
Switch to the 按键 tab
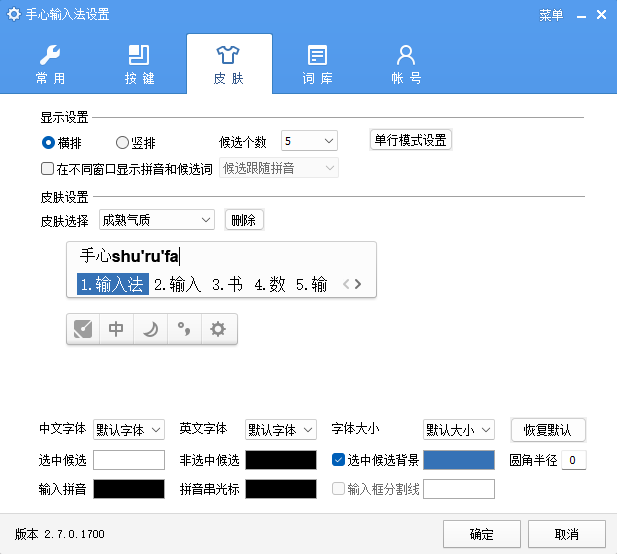tap(139, 64)
